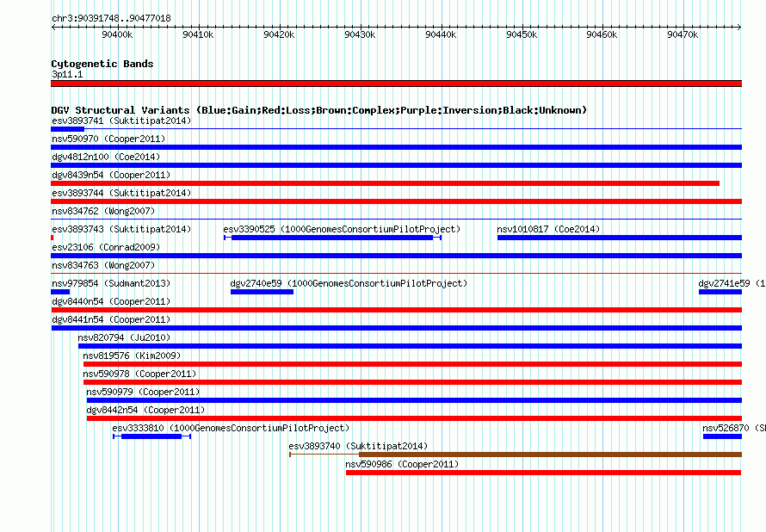Open the dgv8442n54 (Cooper2011) label
This screenshot has width=766, height=532.
(x=146, y=410)
